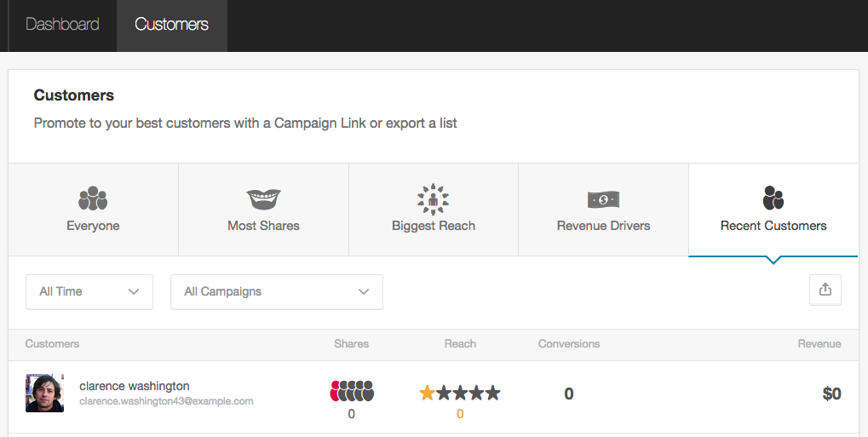
Task: Sort by Conversions column header
Action: click(x=569, y=344)
